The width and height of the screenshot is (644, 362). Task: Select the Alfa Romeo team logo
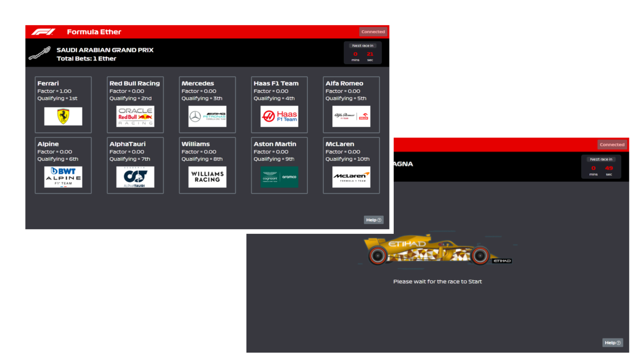pos(351,116)
